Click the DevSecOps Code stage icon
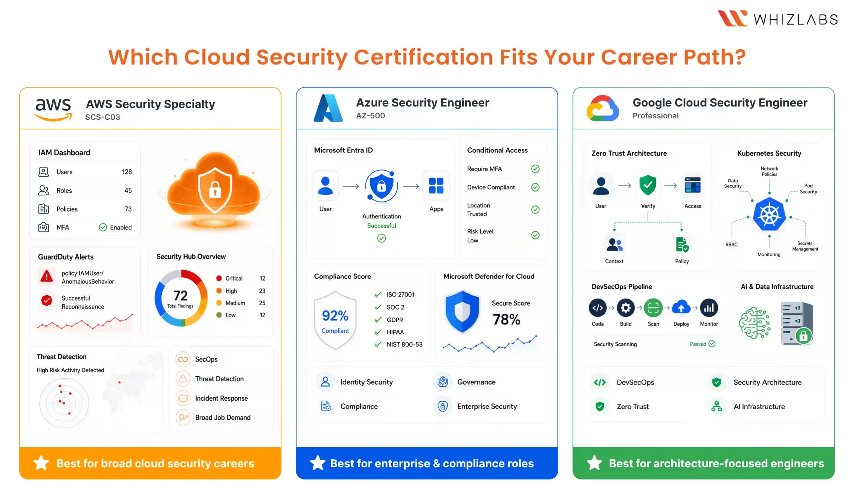Viewport: 854px width, 504px height. pyautogui.click(x=597, y=308)
